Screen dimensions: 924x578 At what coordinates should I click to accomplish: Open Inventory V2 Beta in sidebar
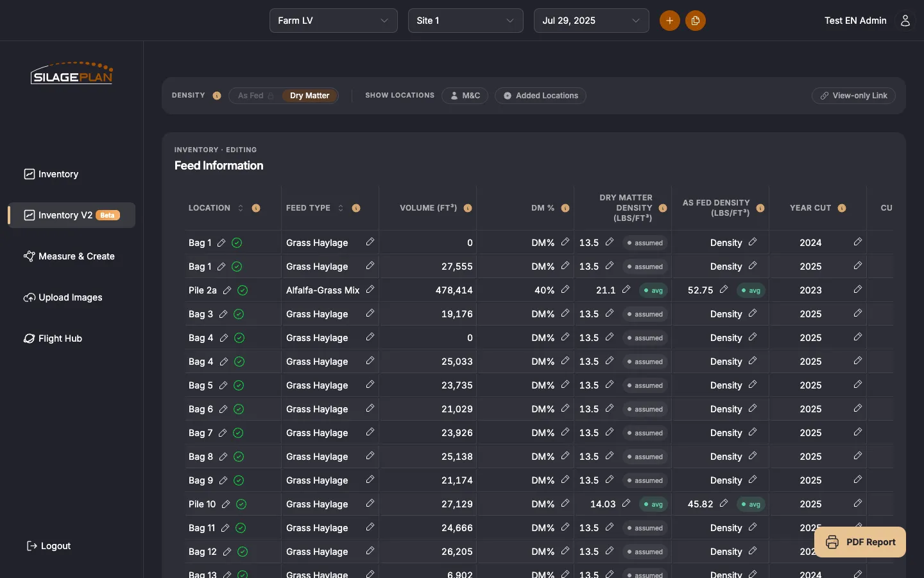[x=72, y=215]
